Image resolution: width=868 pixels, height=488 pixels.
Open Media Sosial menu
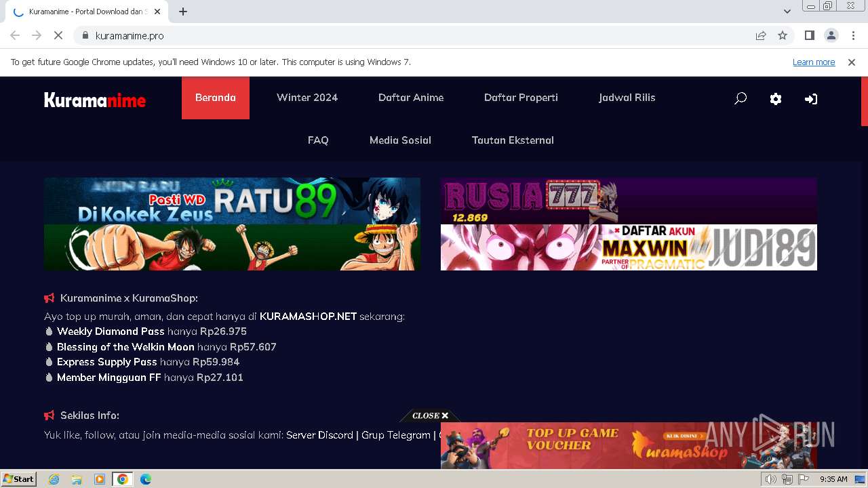click(x=400, y=140)
